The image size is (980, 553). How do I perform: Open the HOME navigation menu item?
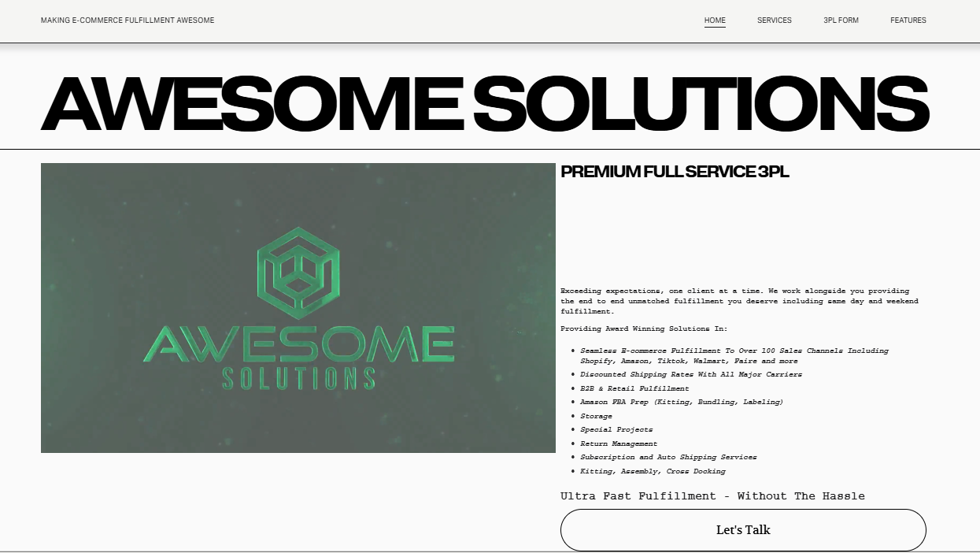coord(714,20)
